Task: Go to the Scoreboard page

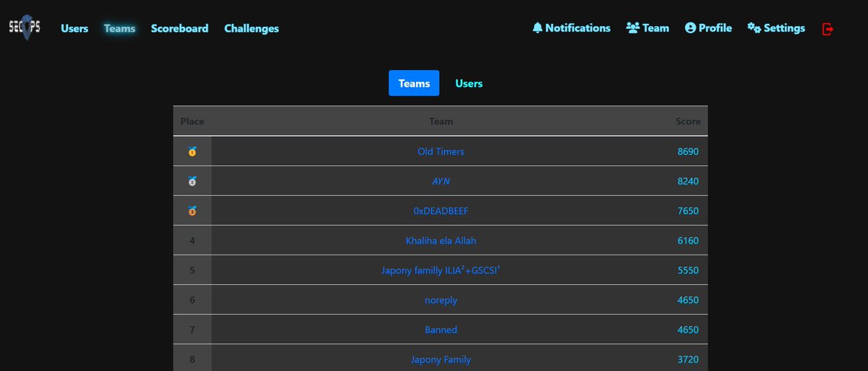Action: coord(179,29)
